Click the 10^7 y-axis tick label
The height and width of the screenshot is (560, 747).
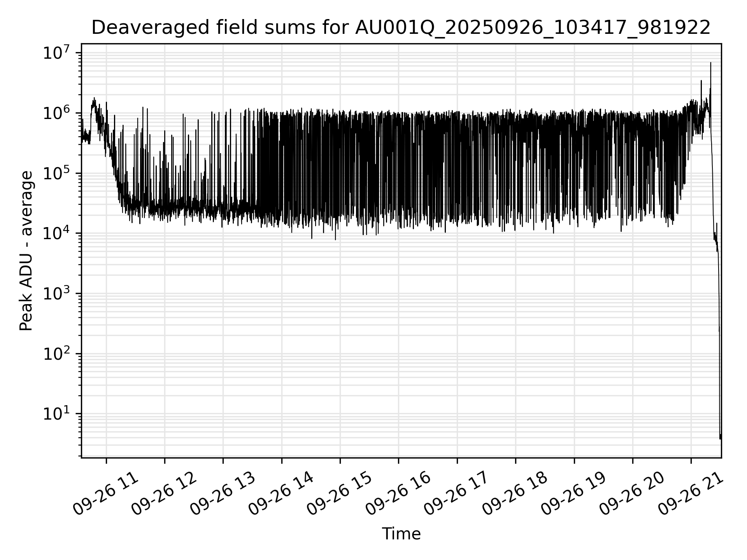coord(56,53)
